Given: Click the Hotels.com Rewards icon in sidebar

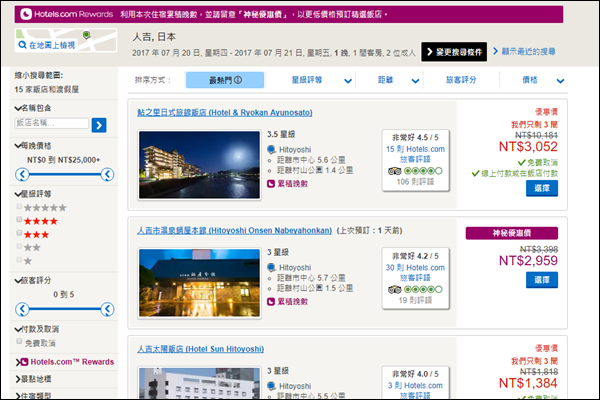Looking at the screenshot, I should coord(24,362).
